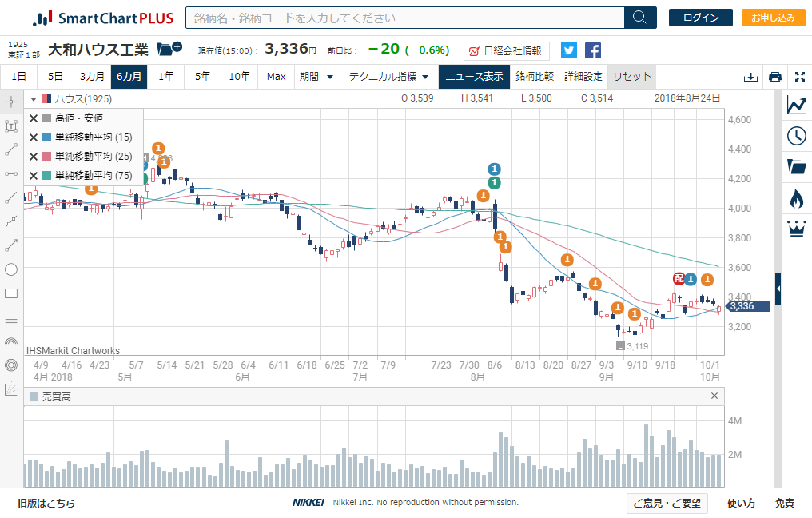The width and height of the screenshot is (812, 518).
Task: Click teal swatch for 単純移動平均 (75)
Action: coord(46,176)
